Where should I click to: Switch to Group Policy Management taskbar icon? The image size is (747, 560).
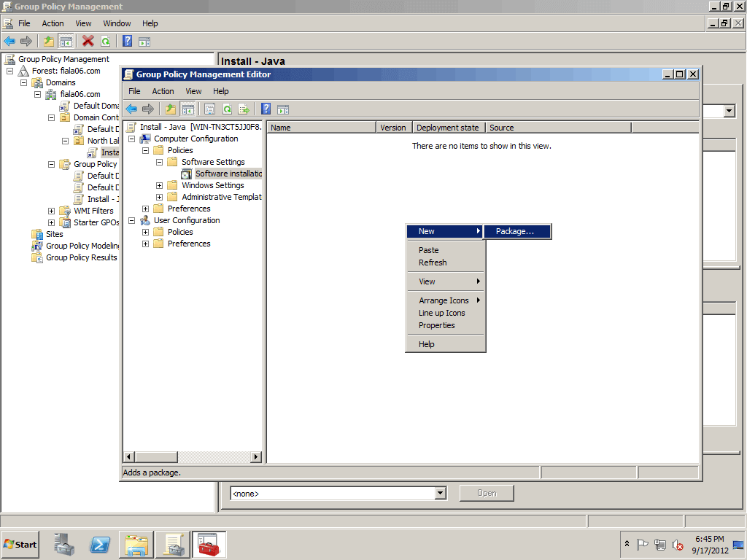(x=172, y=544)
